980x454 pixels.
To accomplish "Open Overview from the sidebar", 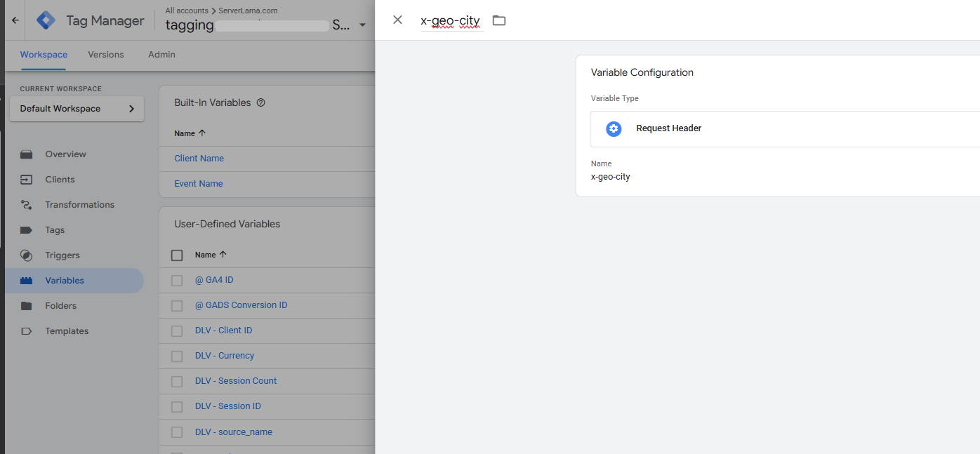I will (65, 154).
